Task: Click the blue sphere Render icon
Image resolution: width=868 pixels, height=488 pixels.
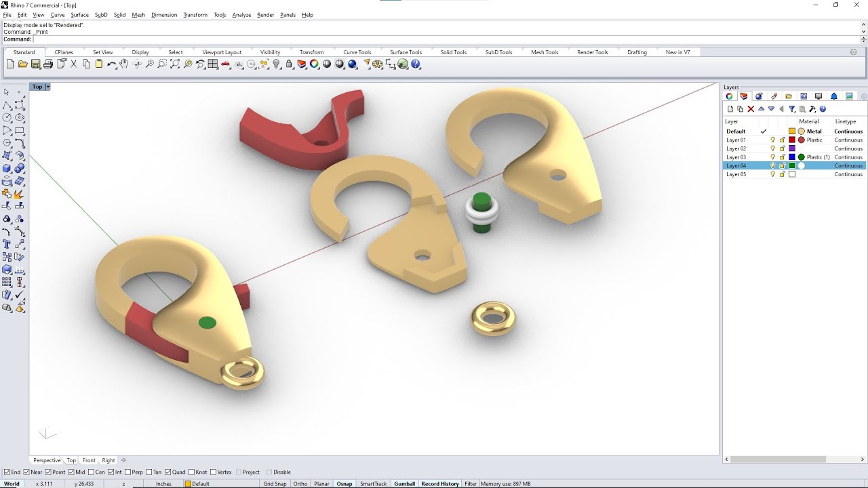Action: 352,64
